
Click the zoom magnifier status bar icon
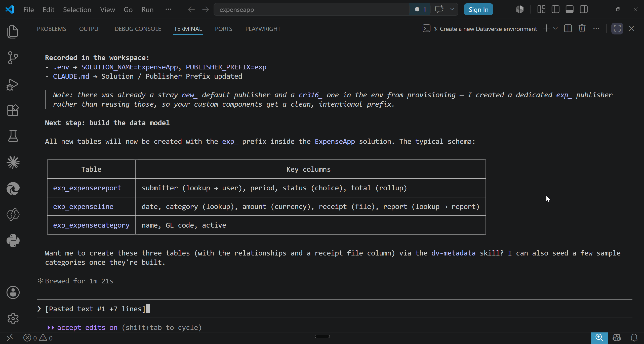[599, 338]
